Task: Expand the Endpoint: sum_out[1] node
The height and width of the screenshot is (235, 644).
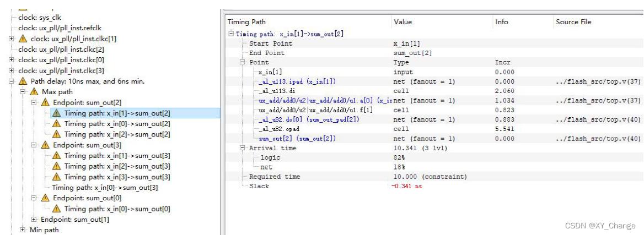Action: coord(34,220)
